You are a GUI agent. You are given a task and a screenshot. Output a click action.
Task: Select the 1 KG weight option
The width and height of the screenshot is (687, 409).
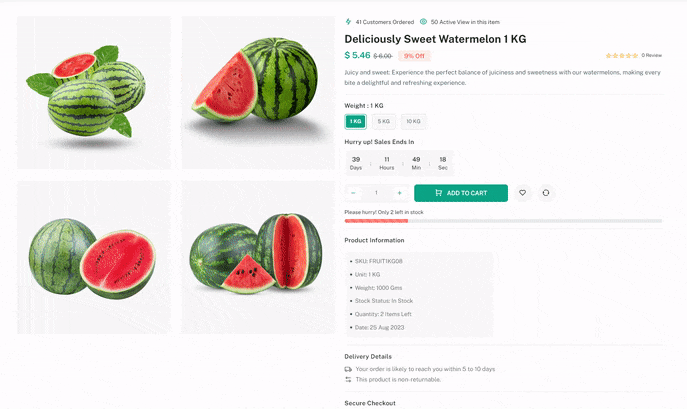[x=355, y=122]
